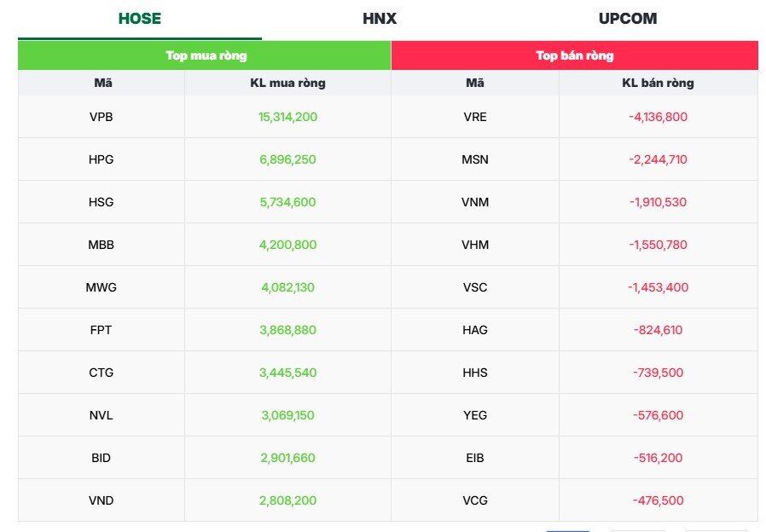766x532 pixels.
Task: Click the KL bán ròng column header
Action: click(658, 83)
